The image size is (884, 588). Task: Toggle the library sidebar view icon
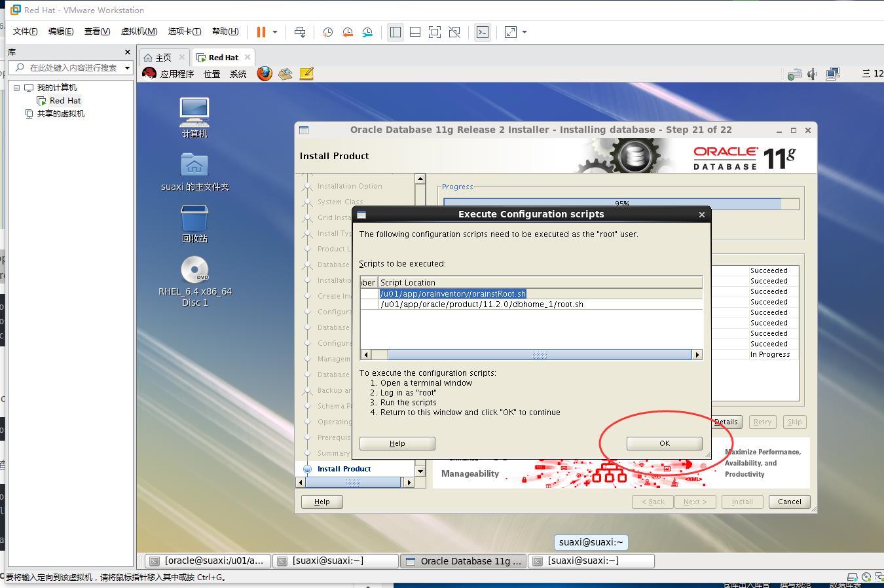[396, 31]
